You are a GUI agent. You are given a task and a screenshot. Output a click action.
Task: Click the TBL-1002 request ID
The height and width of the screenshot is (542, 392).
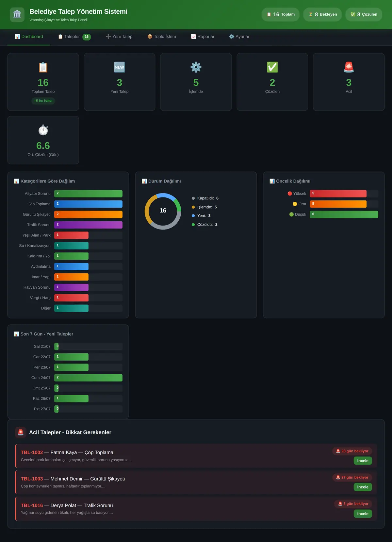(x=32, y=452)
